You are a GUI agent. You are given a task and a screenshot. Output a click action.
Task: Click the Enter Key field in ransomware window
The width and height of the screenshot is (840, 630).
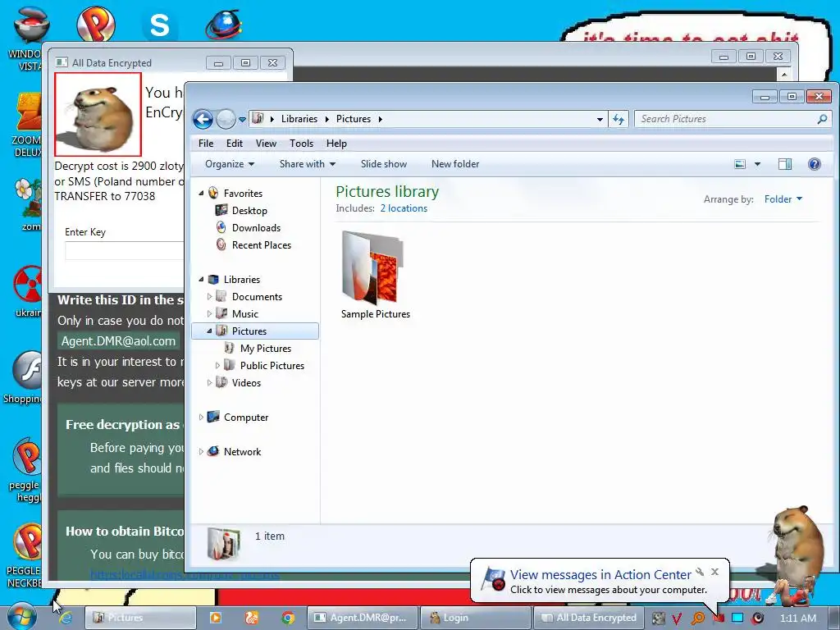(125, 251)
